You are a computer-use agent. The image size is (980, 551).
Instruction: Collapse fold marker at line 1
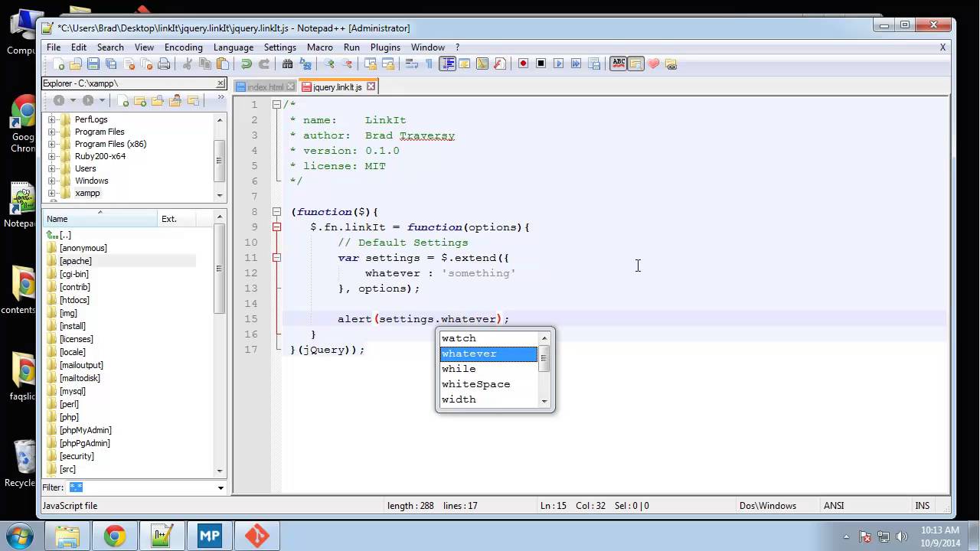pos(276,104)
